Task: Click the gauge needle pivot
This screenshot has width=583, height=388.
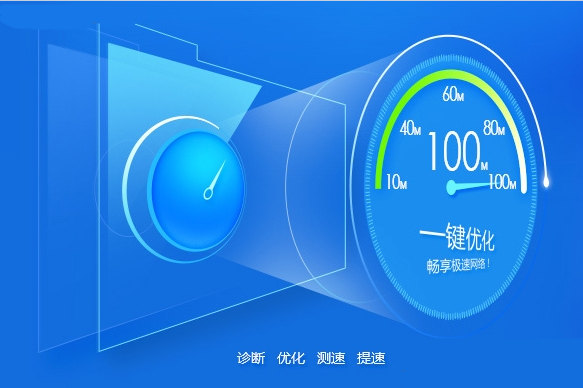Action: pos(451,187)
